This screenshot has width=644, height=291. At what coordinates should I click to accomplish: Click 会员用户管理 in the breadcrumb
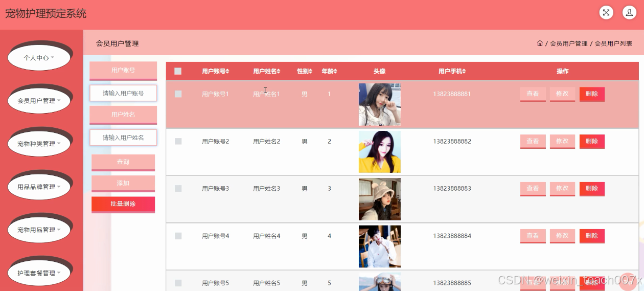click(568, 43)
